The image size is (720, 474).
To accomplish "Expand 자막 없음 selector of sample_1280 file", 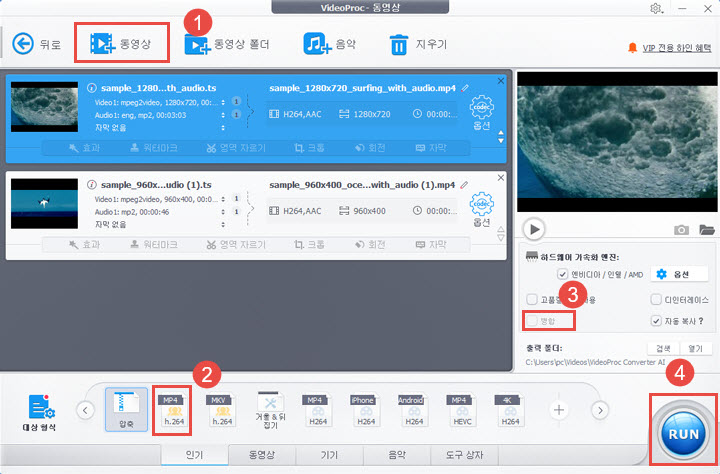I will 223,128.
